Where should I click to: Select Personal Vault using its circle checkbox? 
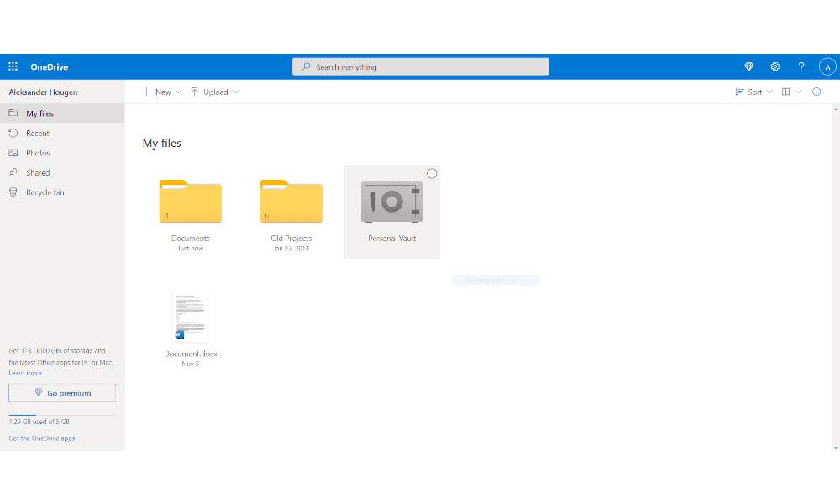[432, 174]
